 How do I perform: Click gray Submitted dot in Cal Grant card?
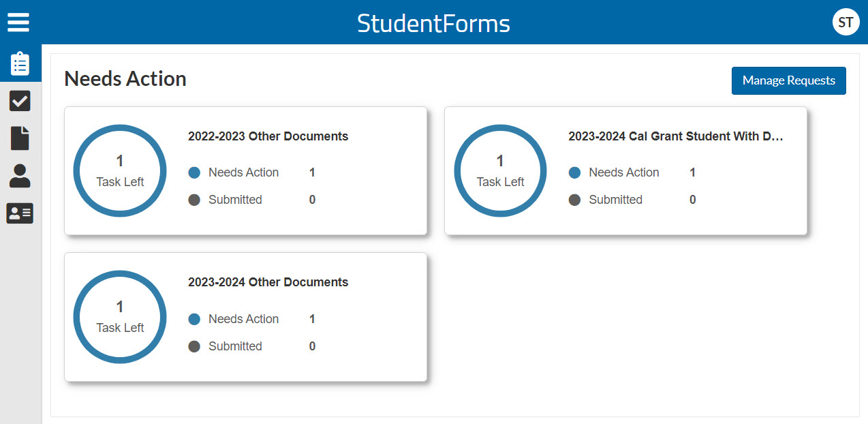[x=574, y=200]
